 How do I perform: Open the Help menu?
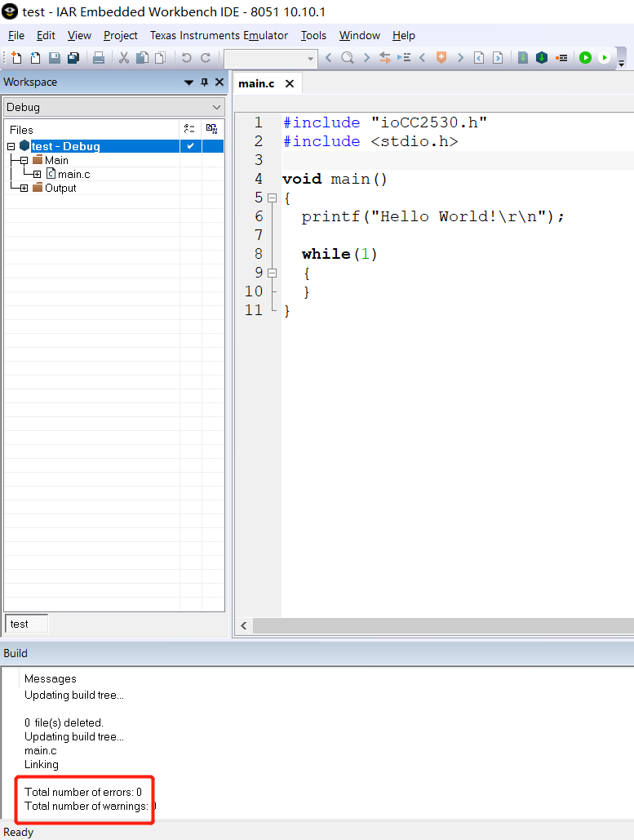[404, 35]
